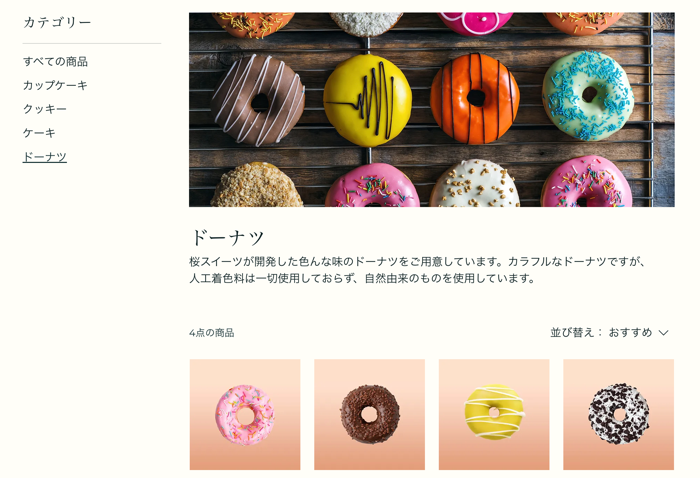Click the donut description paragraph

click(x=417, y=270)
